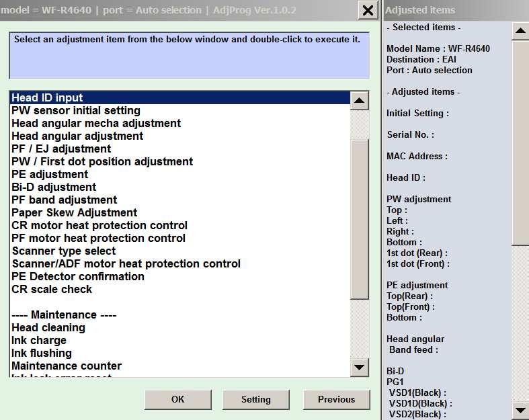This screenshot has height=420, width=529.
Task: Click the Top(Rear) label
Action: 409,296
